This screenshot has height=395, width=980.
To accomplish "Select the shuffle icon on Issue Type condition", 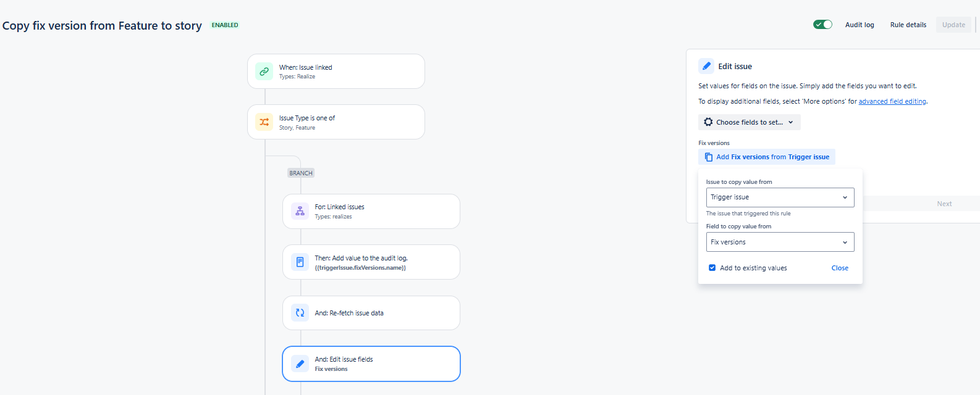I will (264, 122).
